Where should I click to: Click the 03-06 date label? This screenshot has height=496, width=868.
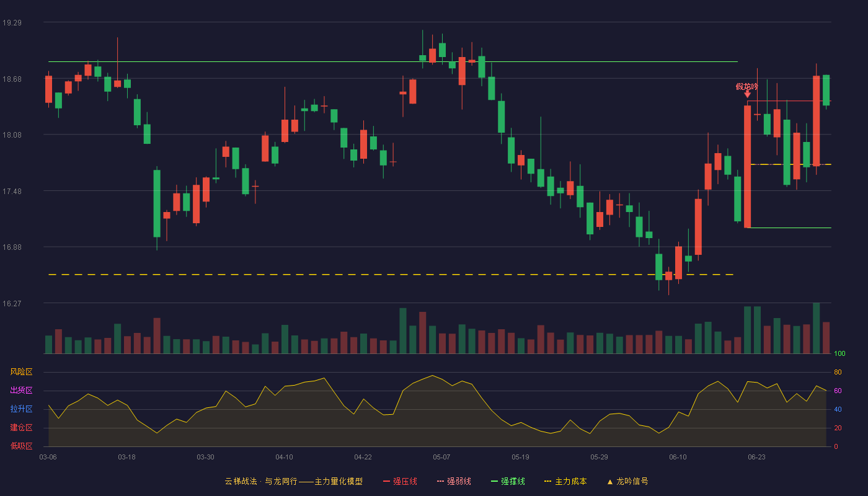coord(48,457)
